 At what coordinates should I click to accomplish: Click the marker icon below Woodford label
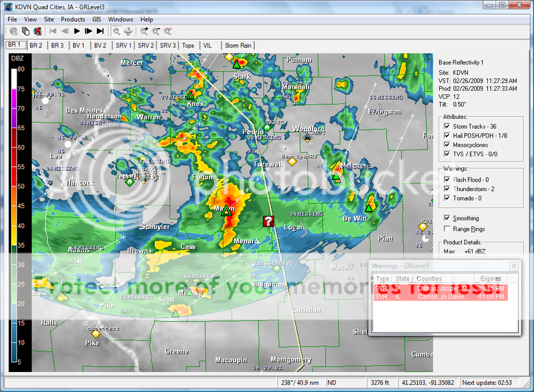pos(308,138)
